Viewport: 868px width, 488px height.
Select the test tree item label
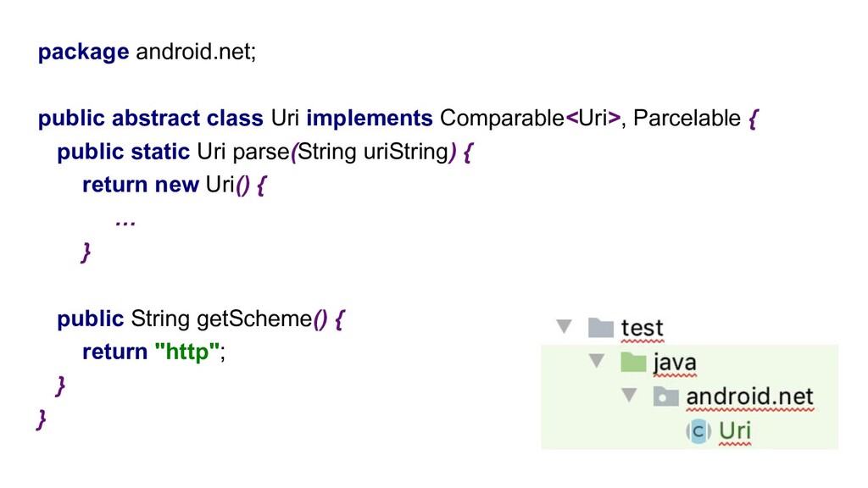(642, 328)
